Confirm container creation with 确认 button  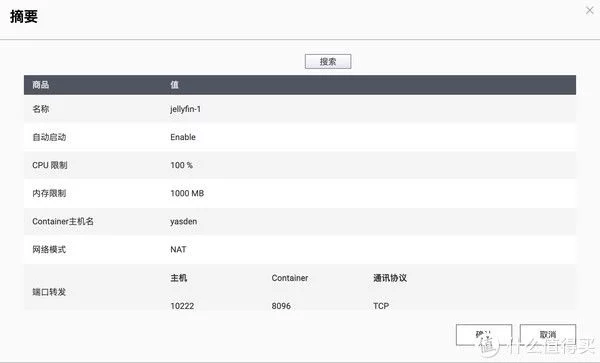click(484, 335)
